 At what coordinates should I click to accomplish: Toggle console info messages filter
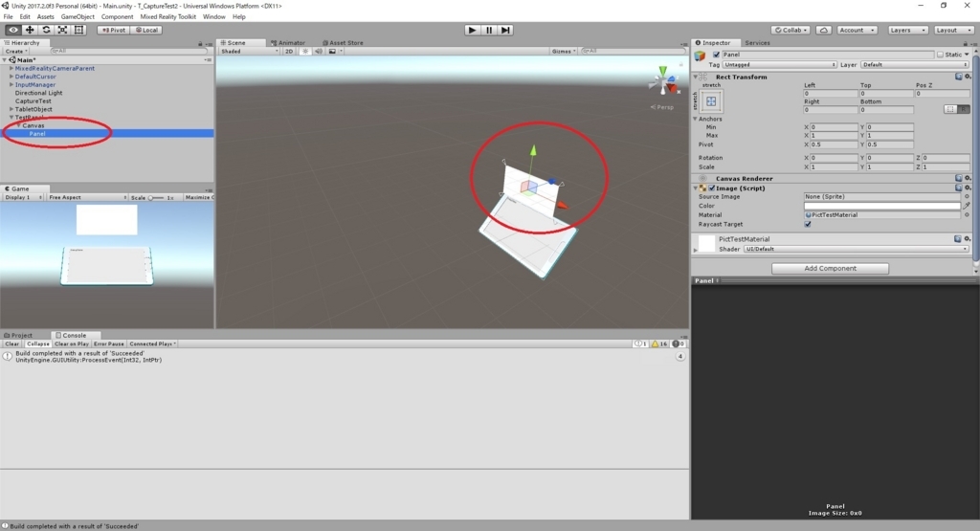[641, 344]
